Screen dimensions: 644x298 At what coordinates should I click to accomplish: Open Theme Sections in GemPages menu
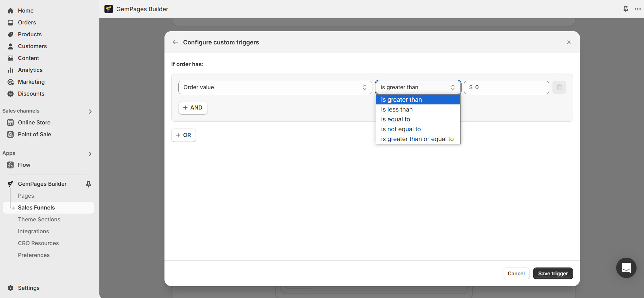[39, 219]
